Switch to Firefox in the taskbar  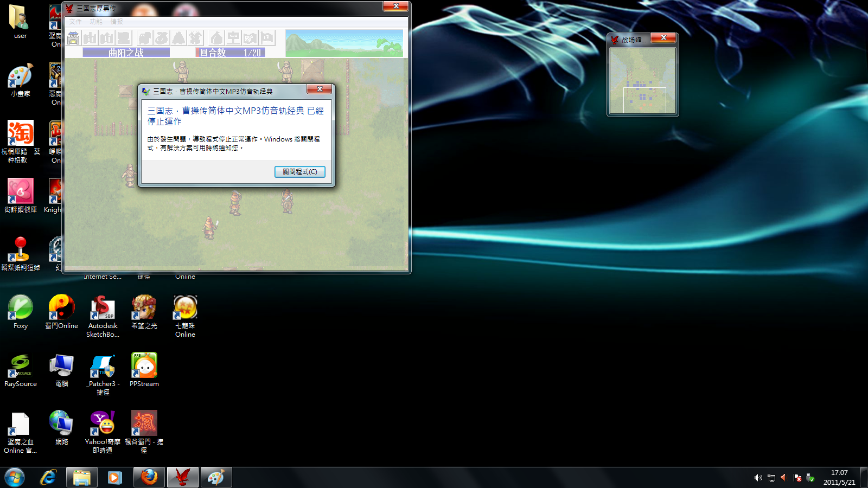point(149,478)
